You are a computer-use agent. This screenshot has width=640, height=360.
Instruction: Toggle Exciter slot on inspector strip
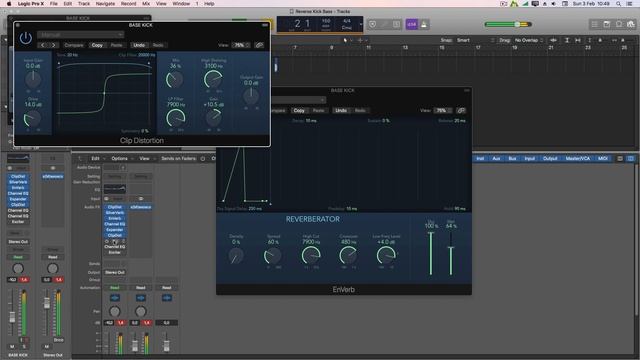pos(18,222)
